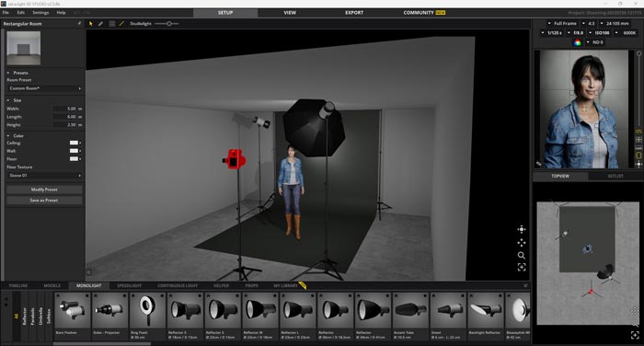Open the Edit menu
644x346 pixels.
(20, 13)
